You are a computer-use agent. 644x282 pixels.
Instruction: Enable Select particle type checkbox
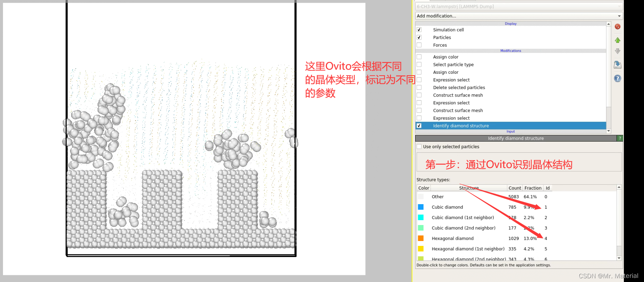click(x=419, y=64)
